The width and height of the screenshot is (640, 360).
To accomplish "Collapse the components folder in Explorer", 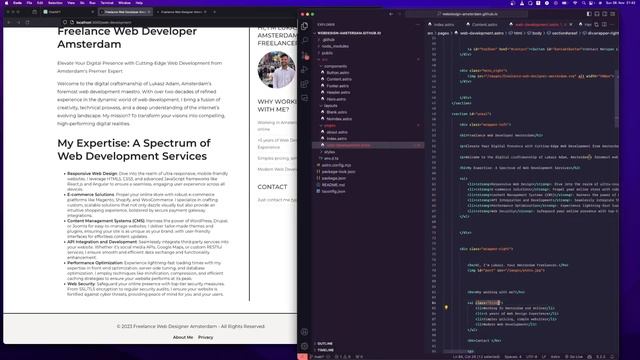I will pos(336,66).
